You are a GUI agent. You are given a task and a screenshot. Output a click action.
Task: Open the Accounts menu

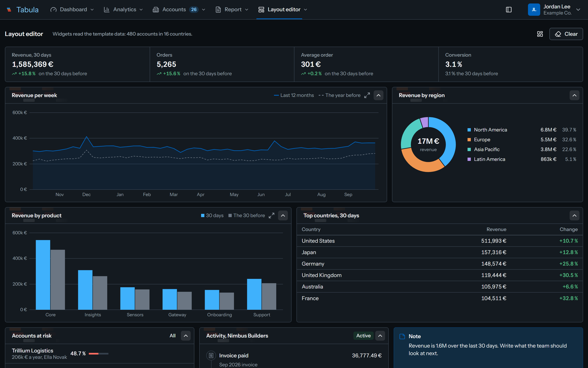(x=179, y=9)
